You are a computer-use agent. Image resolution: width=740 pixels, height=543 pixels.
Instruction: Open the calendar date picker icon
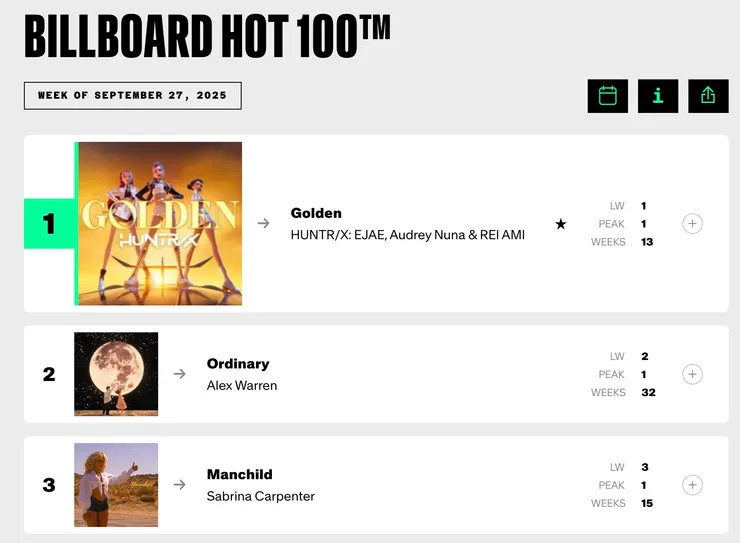tap(607, 96)
